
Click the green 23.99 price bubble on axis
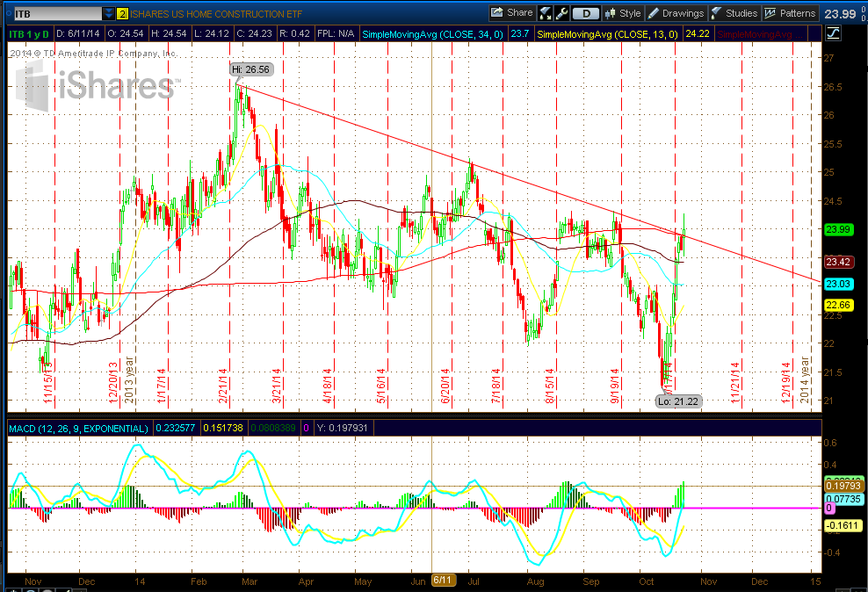838,229
